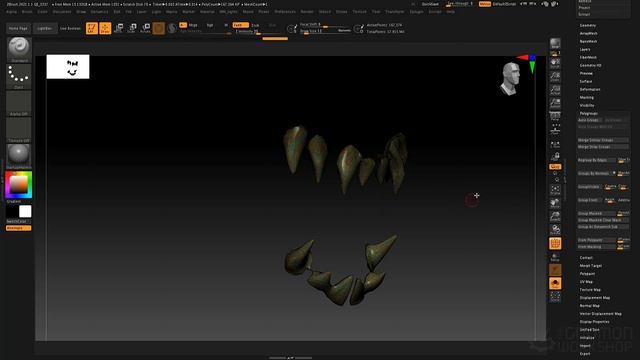The height and width of the screenshot is (360, 640).
Task: Open the Document menu
Action: 62,12
